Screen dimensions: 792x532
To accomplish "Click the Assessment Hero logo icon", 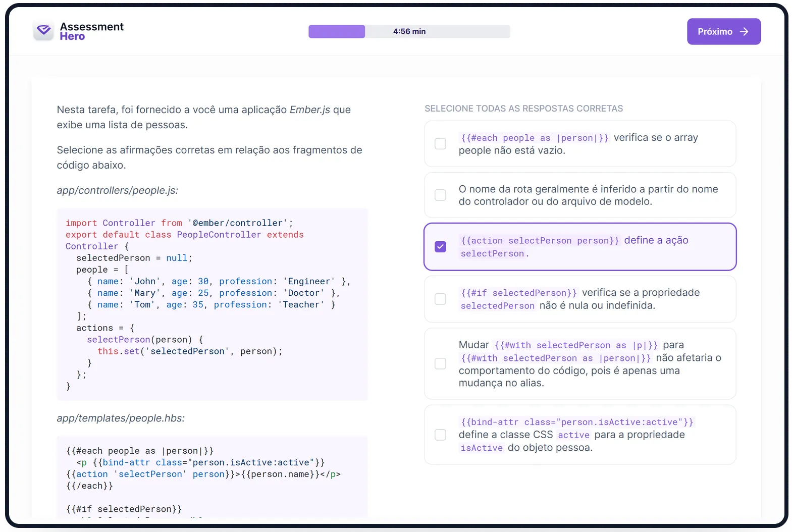I will (44, 31).
